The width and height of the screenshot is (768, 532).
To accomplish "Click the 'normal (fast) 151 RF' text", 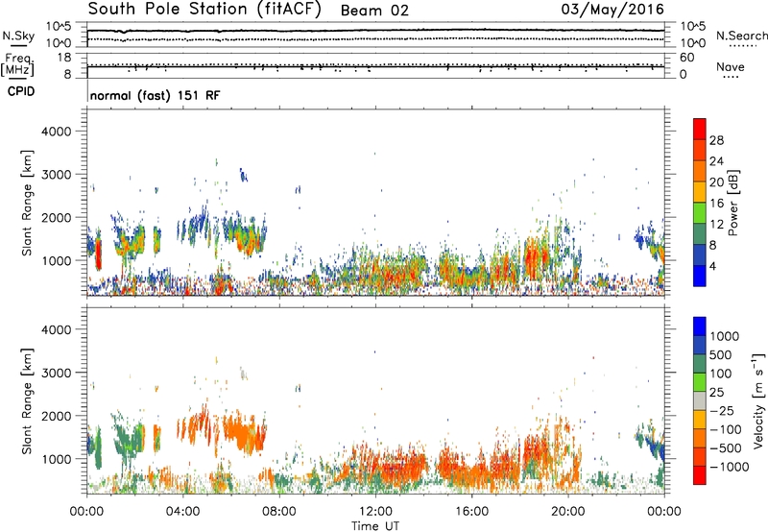I will [x=156, y=95].
